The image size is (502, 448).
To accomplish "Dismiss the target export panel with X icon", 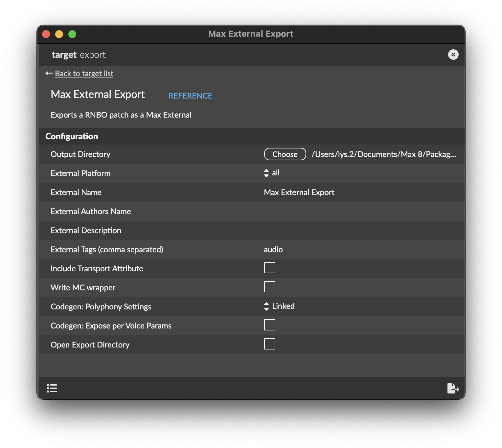I will pos(453,55).
